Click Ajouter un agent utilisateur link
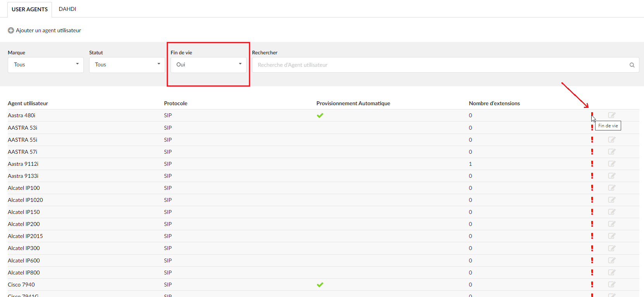 coord(45,30)
